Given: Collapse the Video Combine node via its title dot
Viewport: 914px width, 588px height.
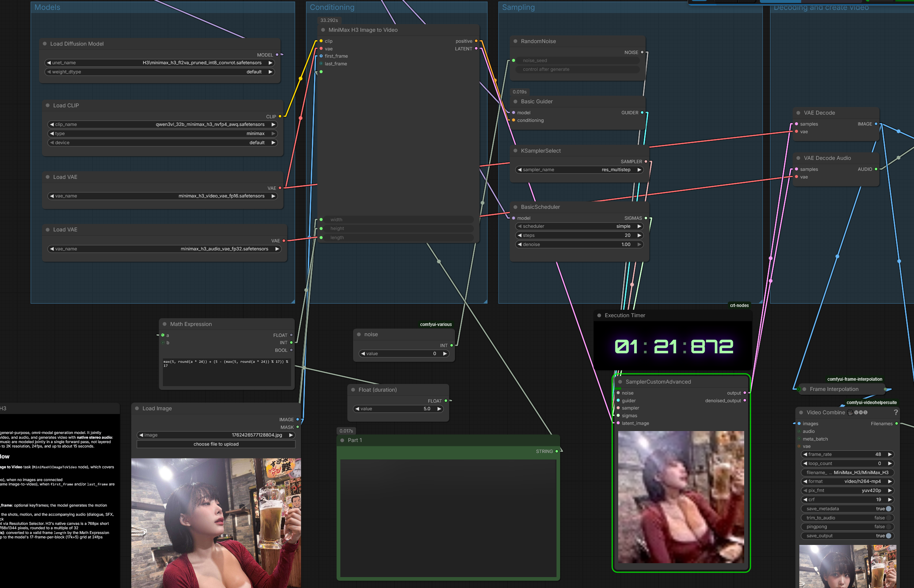Looking at the screenshot, I should click(801, 412).
